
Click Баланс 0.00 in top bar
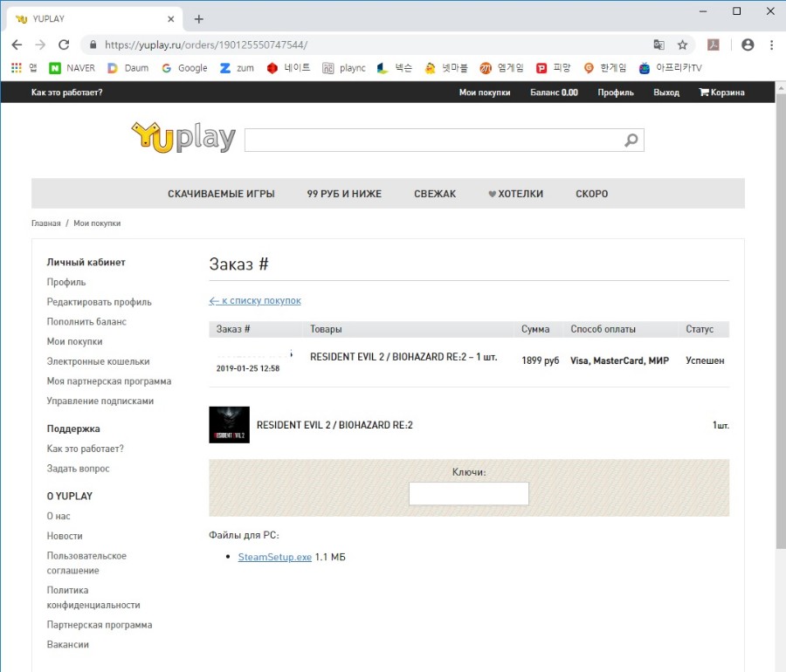(554, 93)
